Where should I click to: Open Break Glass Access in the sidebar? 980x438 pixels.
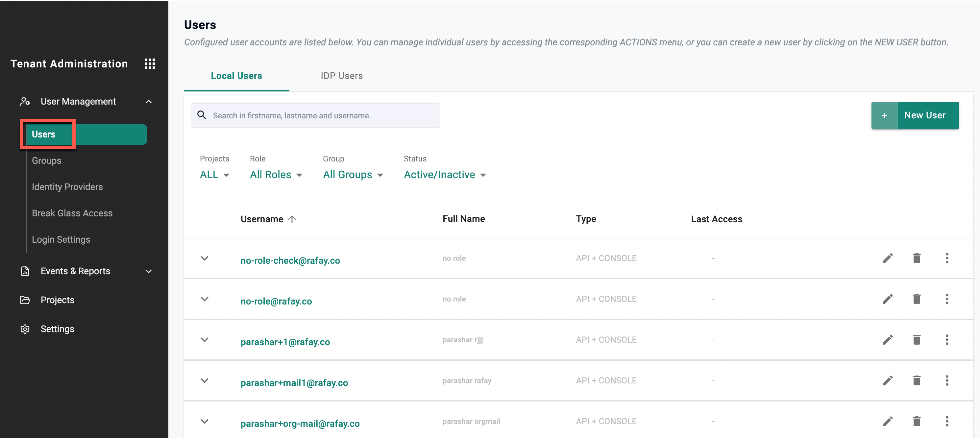72,213
